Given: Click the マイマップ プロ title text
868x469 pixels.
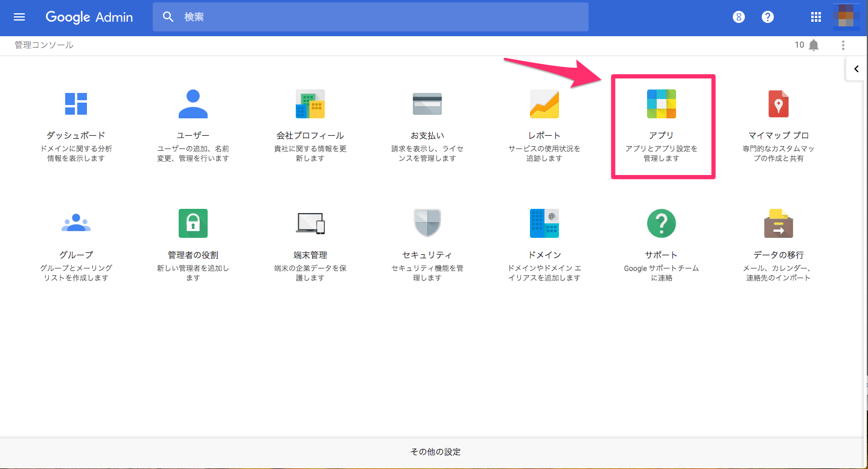Looking at the screenshot, I should coord(779,136).
